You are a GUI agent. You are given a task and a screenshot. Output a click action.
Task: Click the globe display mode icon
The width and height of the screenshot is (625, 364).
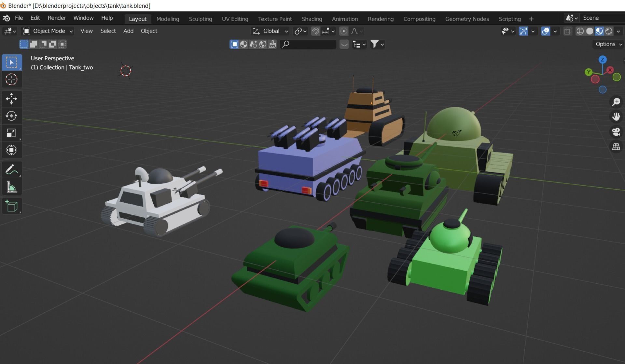click(x=263, y=44)
